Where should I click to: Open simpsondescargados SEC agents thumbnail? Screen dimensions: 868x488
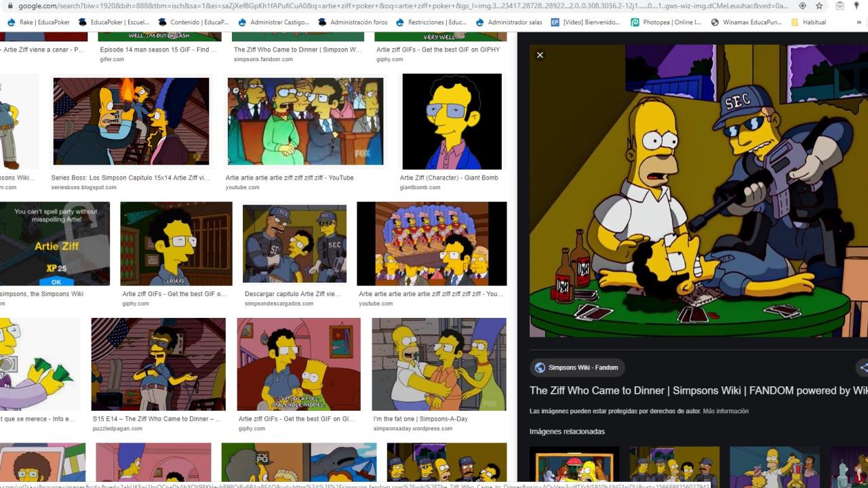pyautogui.click(x=294, y=243)
